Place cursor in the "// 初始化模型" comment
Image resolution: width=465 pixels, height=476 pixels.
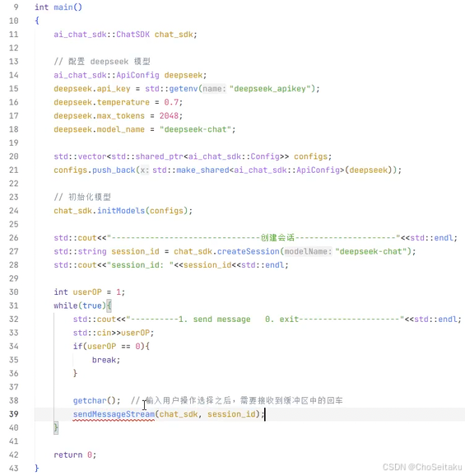pyautogui.click(x=82, y=198)
